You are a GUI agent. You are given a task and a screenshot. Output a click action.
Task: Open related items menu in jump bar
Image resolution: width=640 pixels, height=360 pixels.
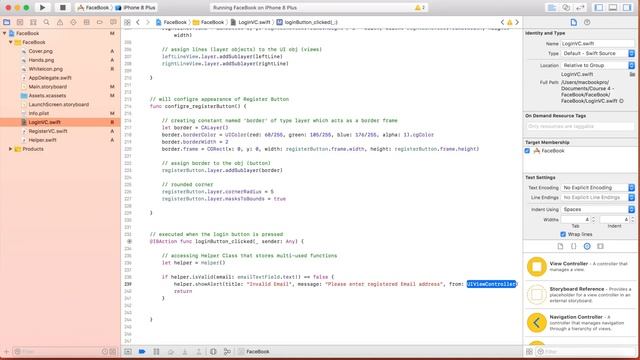(x=127, y=22)
